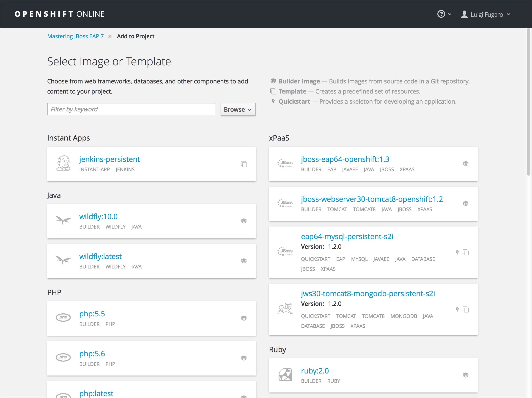Select jboss-webserver30-tomcat8-openshift:1.2 image

tap(372, 199)
